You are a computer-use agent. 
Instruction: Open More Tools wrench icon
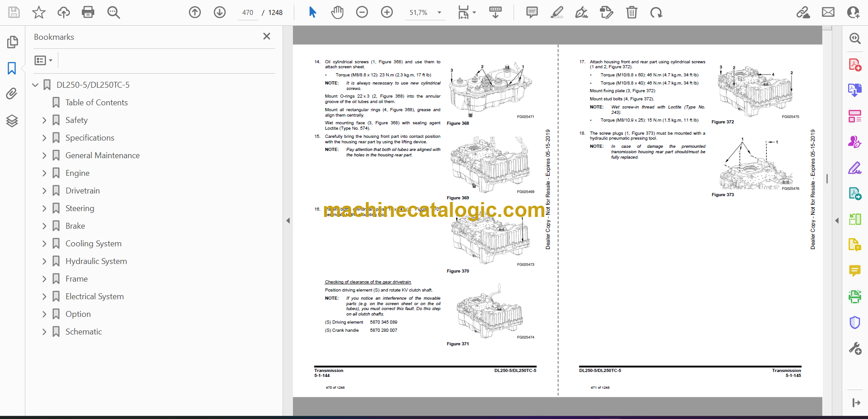click(854, 348)
